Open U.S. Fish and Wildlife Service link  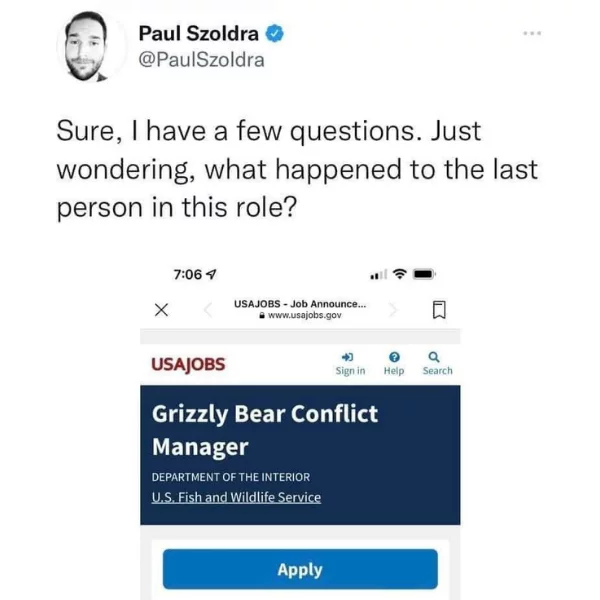(236, 497)
